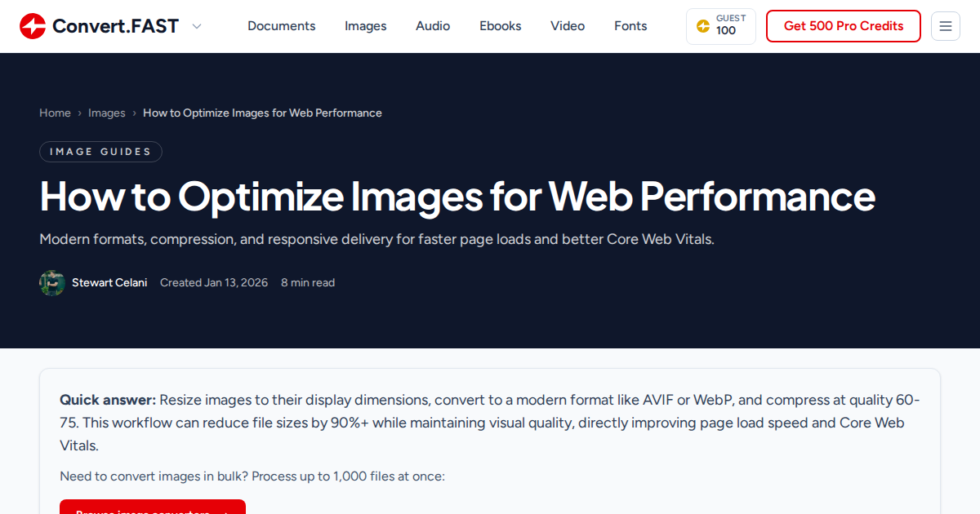
Task: Open Stewart Celani's avatar picture
Action: point(52,283)
